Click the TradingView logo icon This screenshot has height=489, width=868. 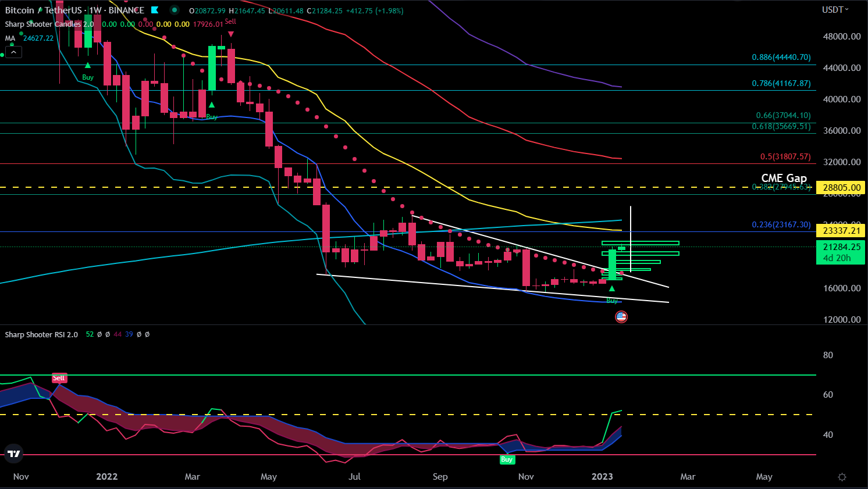14,454
